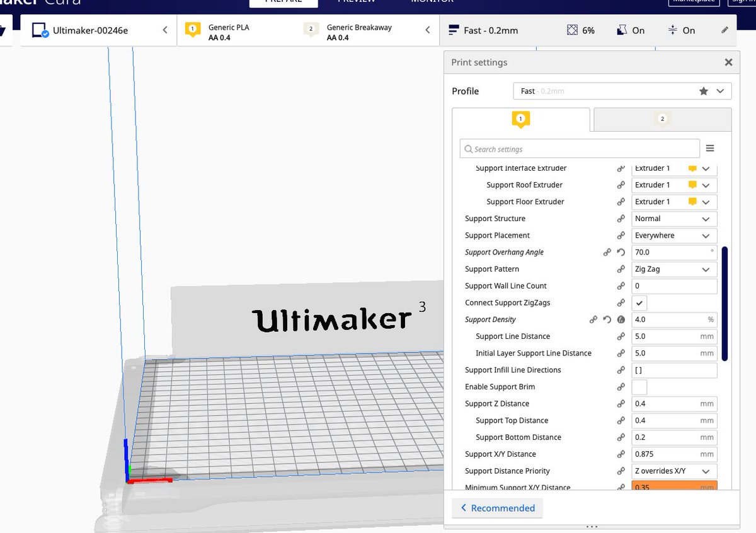Open the Profile dropdown showing Fast

click(x=622, y=91)
